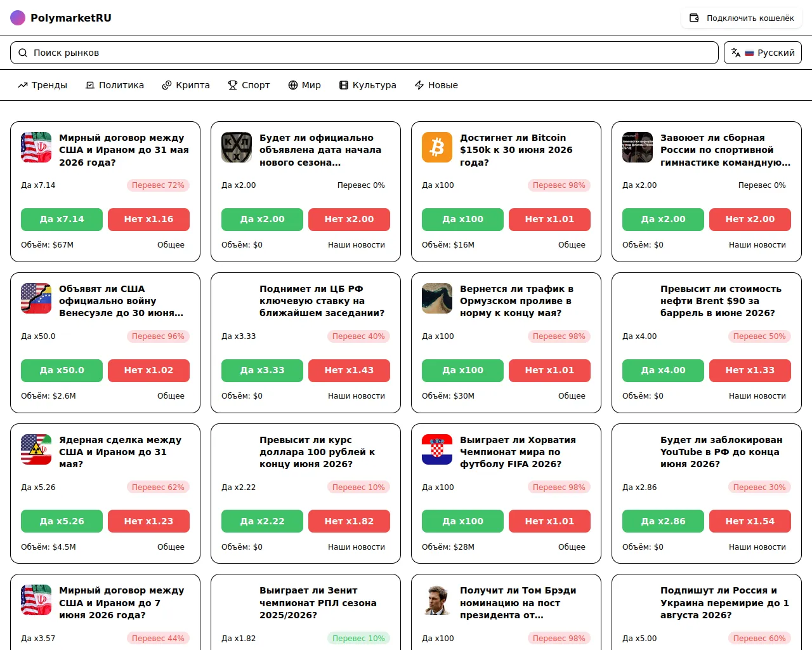Screen dimensions: 812x650
Task: Click the Объём: $67M volume text
Action: pyautogui.click(x=47, y=245)
